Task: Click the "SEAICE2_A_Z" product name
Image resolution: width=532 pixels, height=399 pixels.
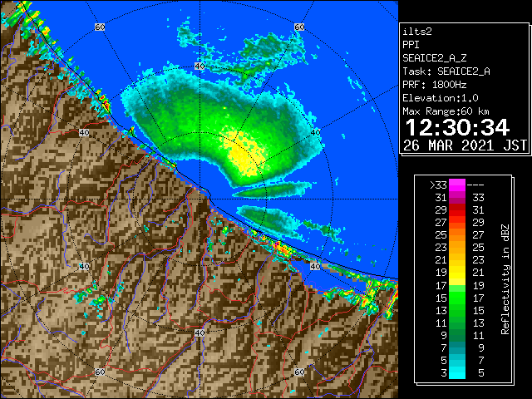Action: click(434, 58)
